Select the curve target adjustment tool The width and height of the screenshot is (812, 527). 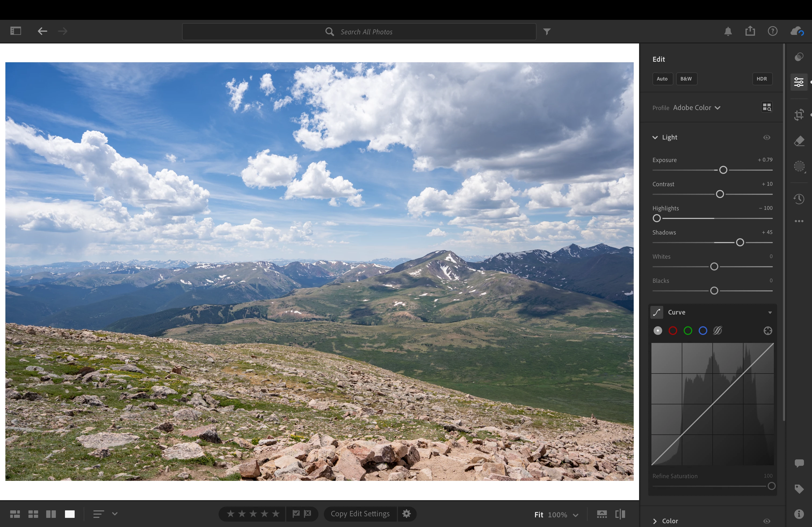pyautogui.click(x=768, y=331)
